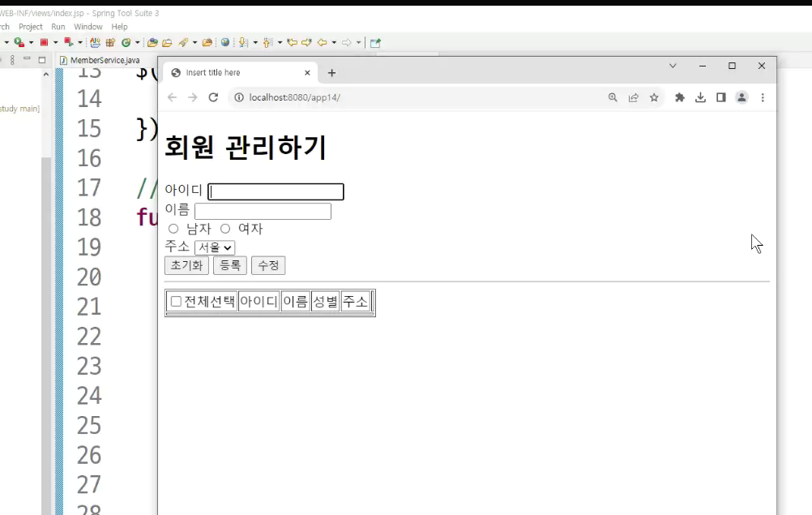Reload the page in Chrome
This screenshot has width=812, height=515.
pyautogui.click(x=213, y=97)
